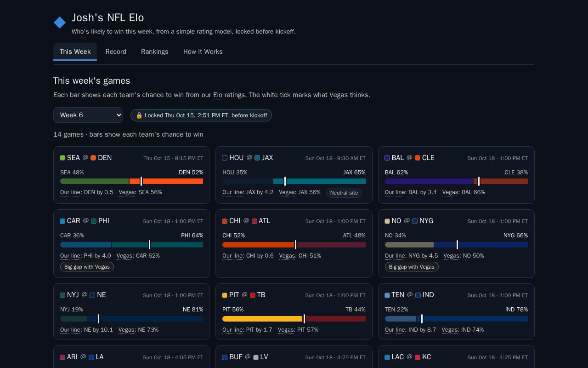This screenshot has height=368, width=588.
Task: Click the PIT yellow team swatch
Action: 225,295
